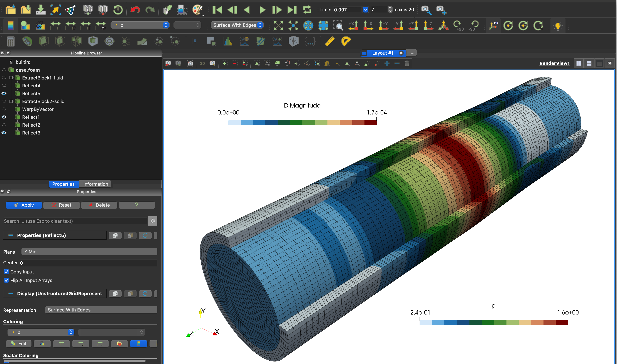Open the Glyph filter tool
The width and height of the screenshot is (617, 364).
pos(109,41)
